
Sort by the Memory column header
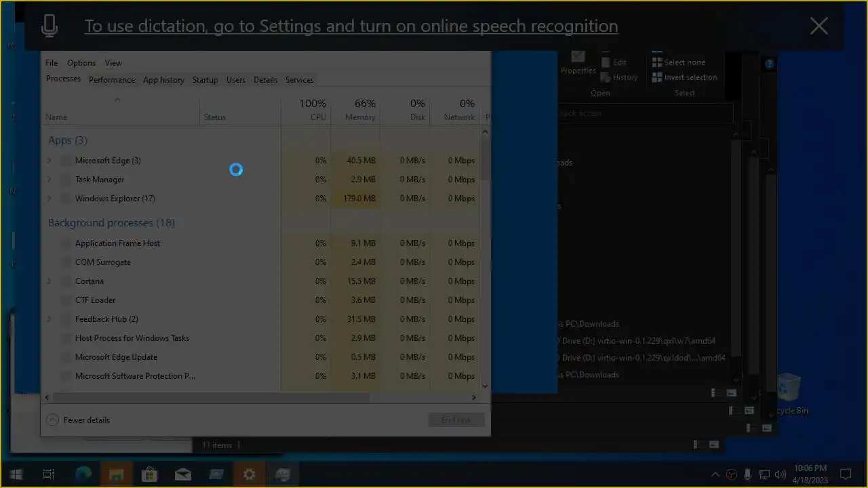click(355, 110)
